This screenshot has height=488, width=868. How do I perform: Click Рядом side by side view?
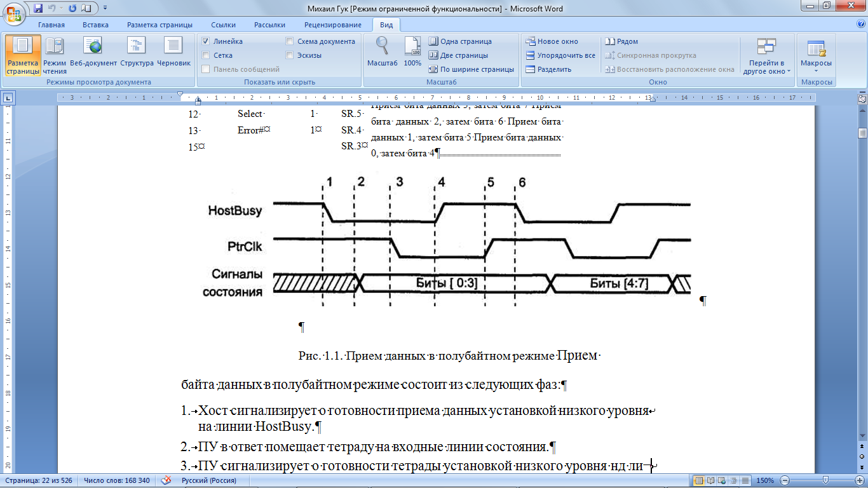621,41
